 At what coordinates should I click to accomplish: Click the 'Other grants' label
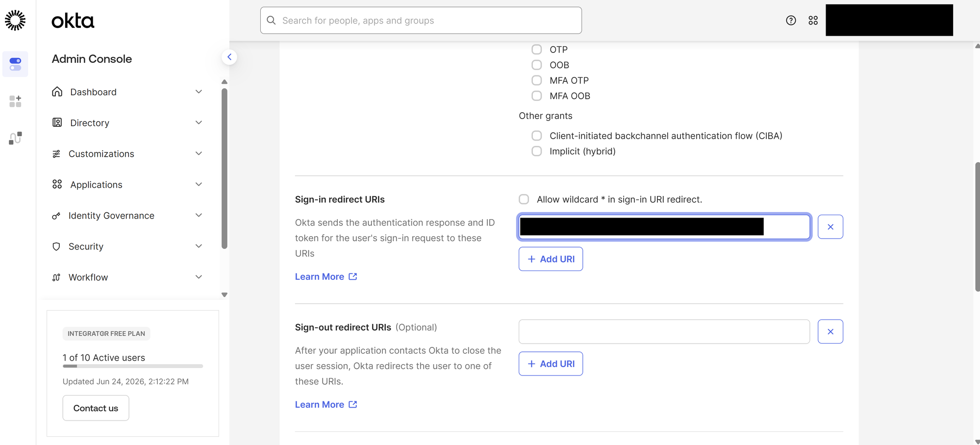(x=546, y=116)
